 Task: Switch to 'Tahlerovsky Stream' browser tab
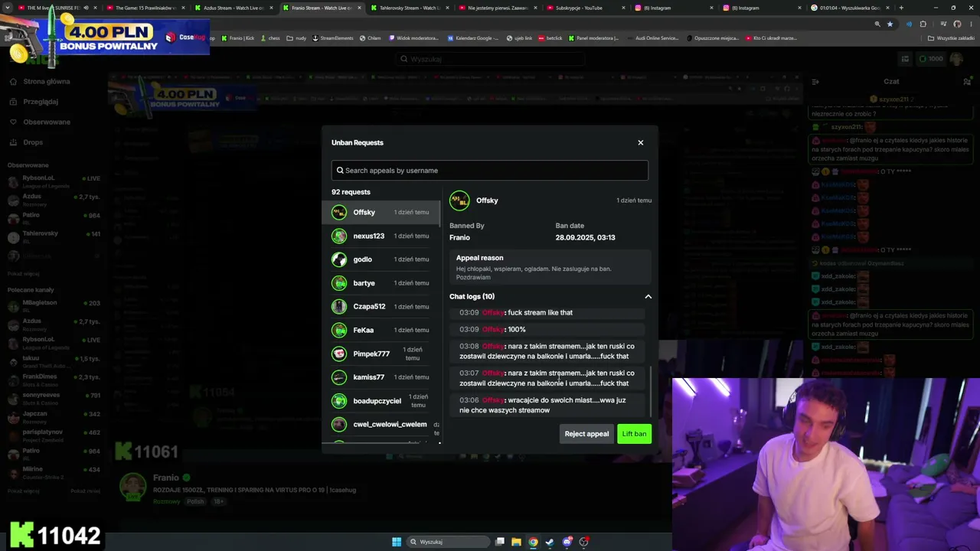(x=409, y=8)
